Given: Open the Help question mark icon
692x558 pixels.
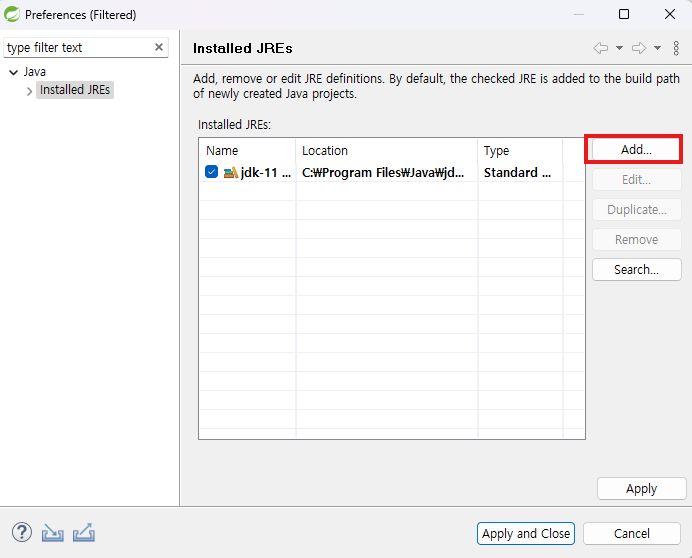Looking at the screenshot, I should pyautogui.click(x=22, y=532).
